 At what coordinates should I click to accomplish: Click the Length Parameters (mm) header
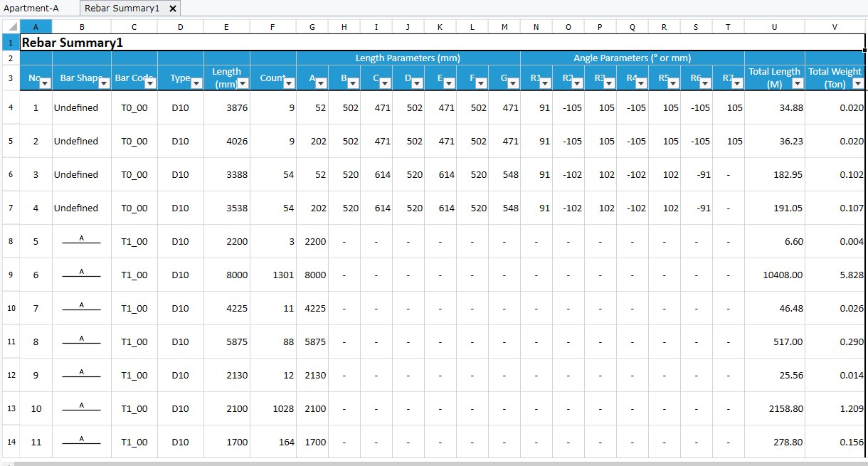click(x=408, y=58)
